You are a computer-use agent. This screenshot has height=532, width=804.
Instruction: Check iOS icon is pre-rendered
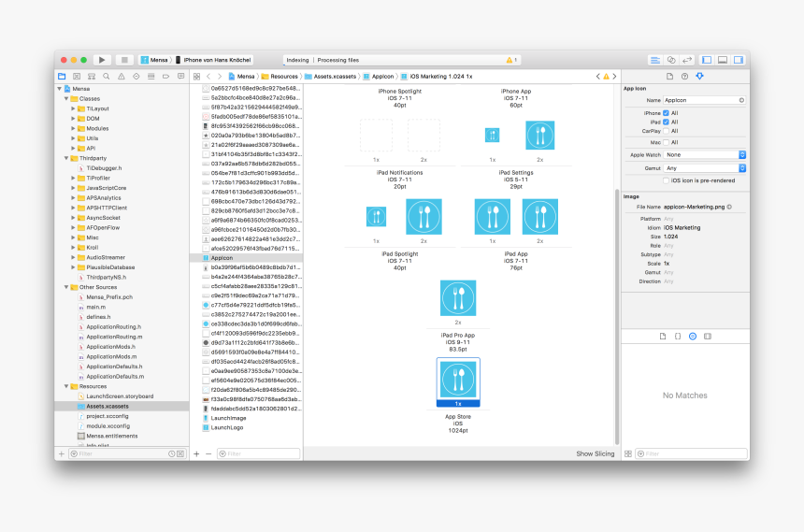[666, 180]
